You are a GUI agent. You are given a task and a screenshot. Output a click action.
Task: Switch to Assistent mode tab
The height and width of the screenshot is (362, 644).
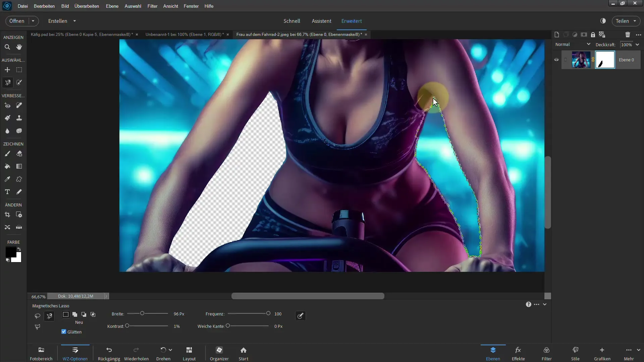coord(321,21)
